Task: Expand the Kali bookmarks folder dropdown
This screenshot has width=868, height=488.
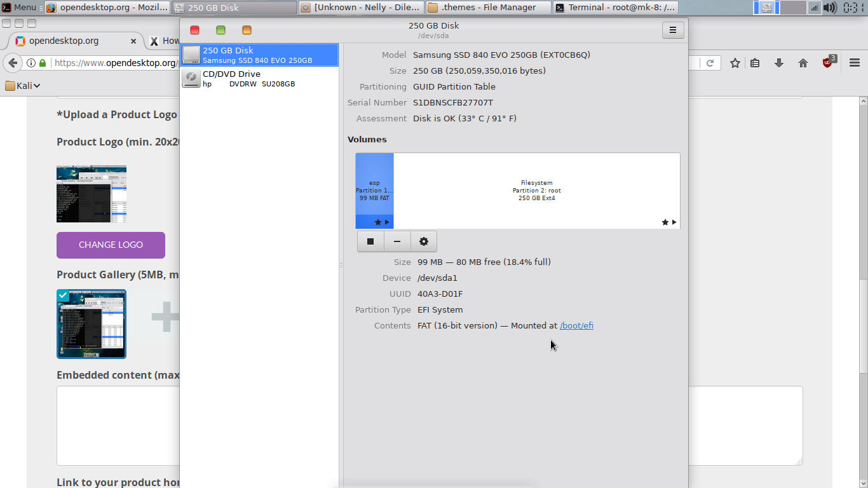Action: [x=23, y=86]
